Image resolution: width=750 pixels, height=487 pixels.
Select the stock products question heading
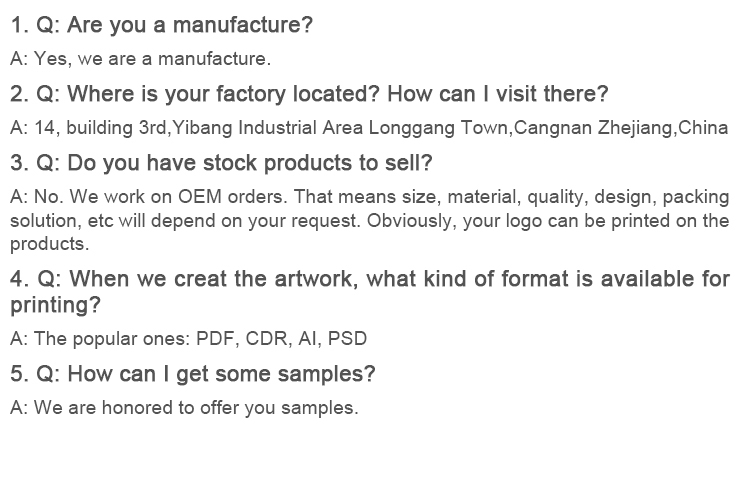[x=221, y=163]
